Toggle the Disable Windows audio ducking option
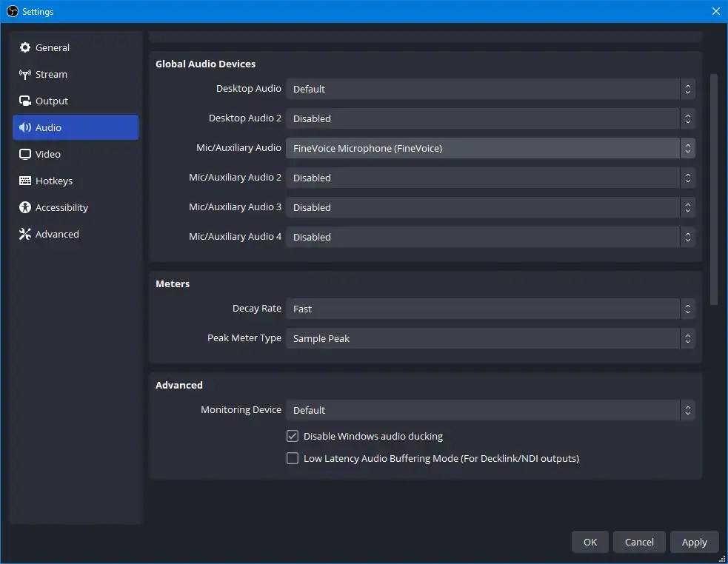Image resolution: width=728 pixels, height=564 pixels. tap(292, 436)
